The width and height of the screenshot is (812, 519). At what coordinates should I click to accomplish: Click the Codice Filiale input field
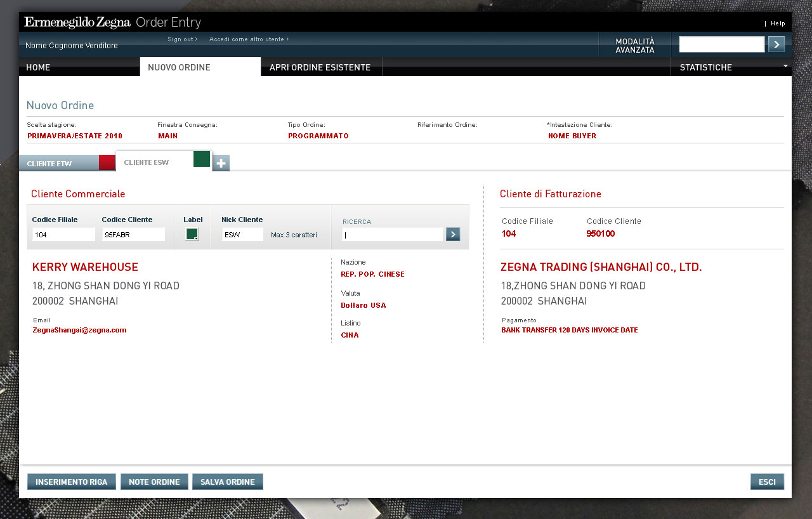tap(63, 235)
